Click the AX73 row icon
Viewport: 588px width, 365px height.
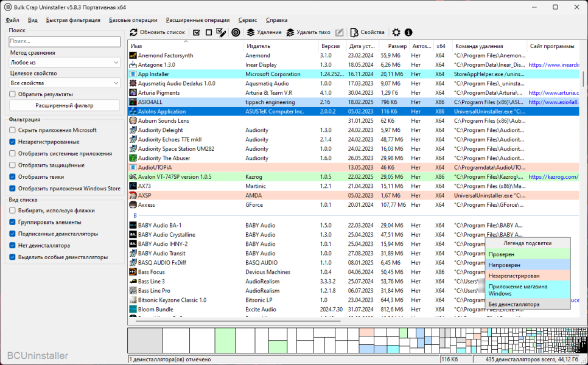point(133,186)
